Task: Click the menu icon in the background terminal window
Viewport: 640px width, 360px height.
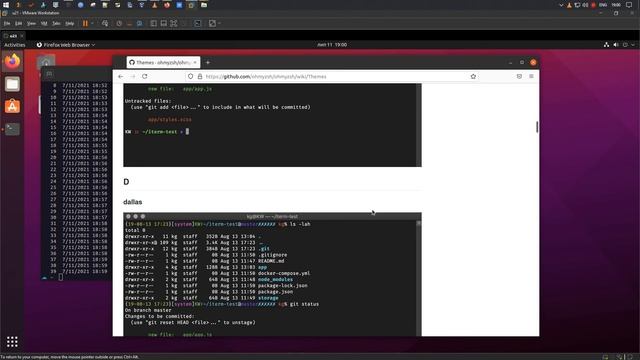Action: coord(49,73)
